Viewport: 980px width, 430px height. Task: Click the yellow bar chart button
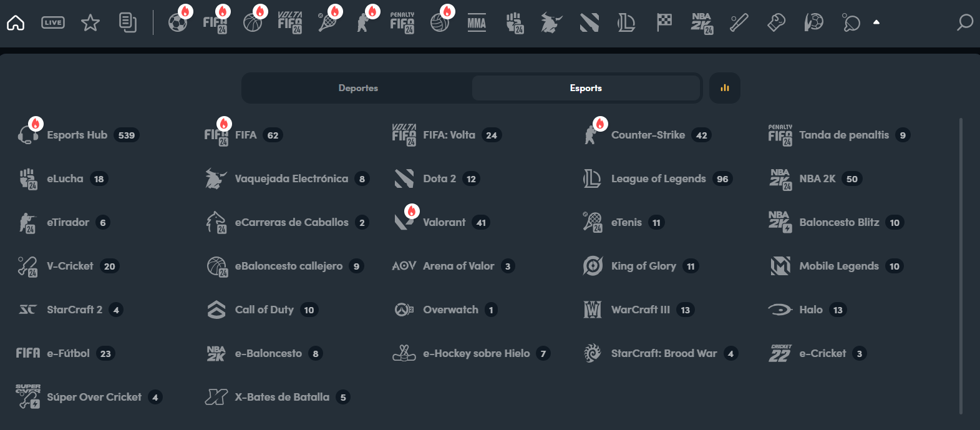tap(725, 88)
